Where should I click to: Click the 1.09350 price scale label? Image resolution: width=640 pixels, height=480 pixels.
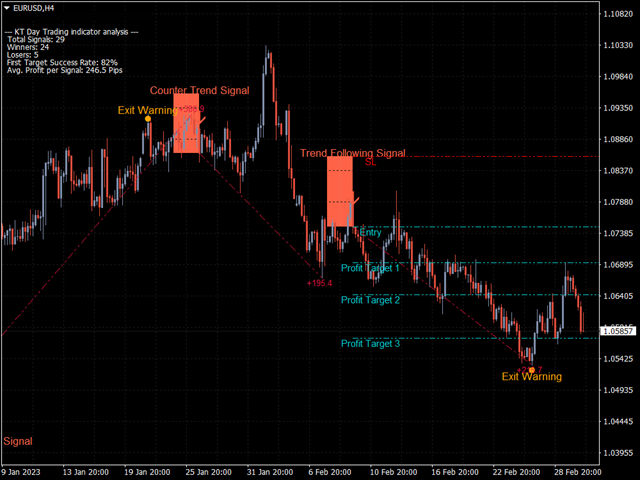click(x=618, y=108)
